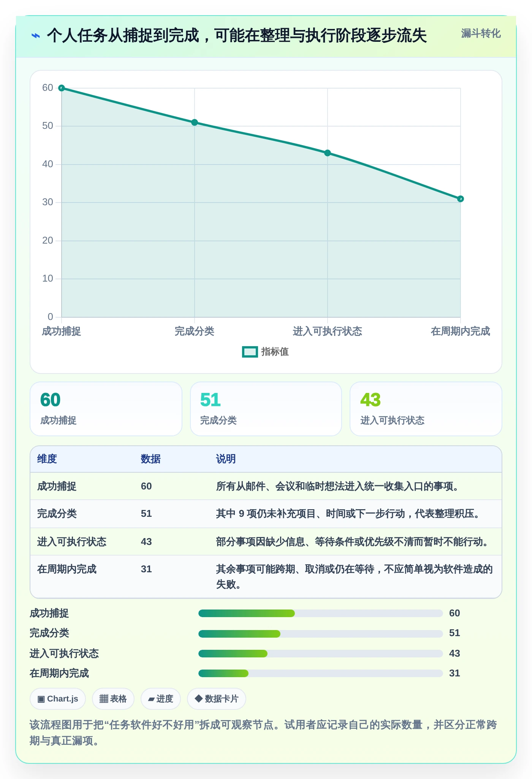Click the footer note starting 该流程图用于
Screen dimensions: 532x779
[x=263, y=733]
